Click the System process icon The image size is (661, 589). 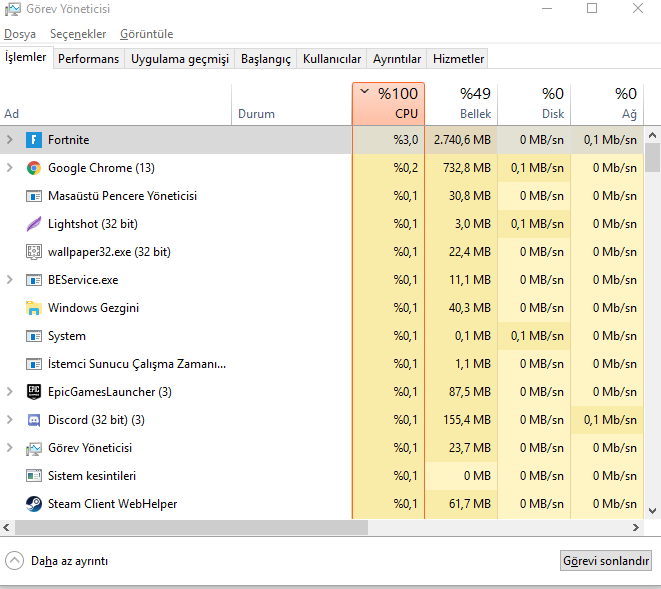click(x=34, y=336)
